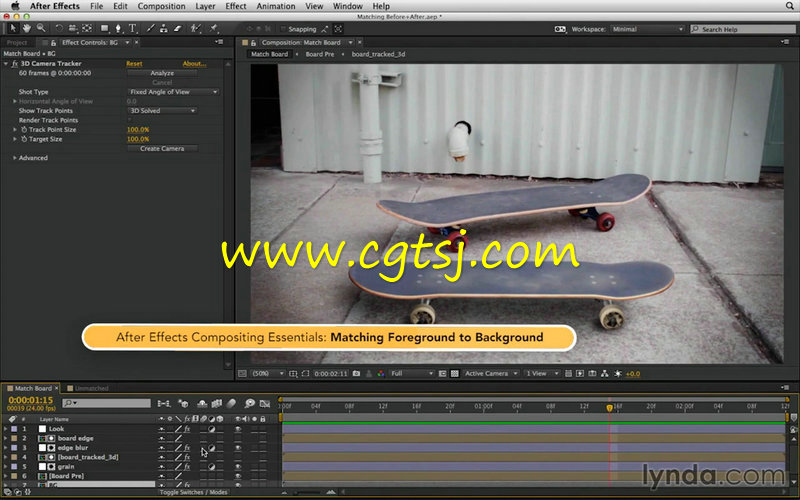The width and height of the screenshot is (800, 500).
Task: Toggle visibility of the edge blur layer
Action: click(238, 448)
